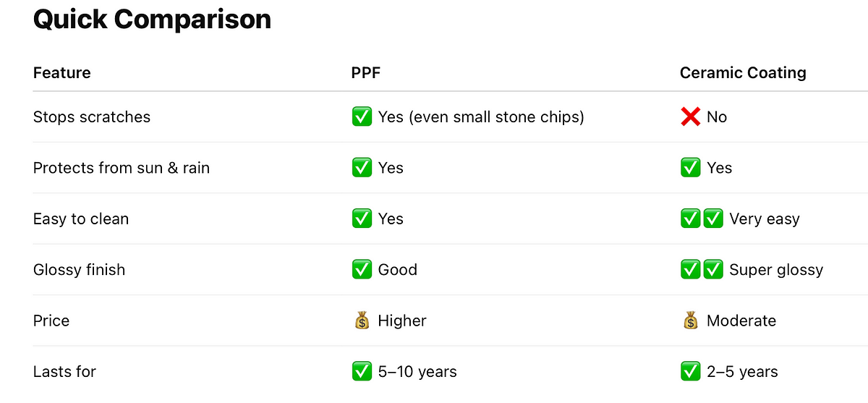Click the Quick Comparison heading
The width and height of the screenshot is (868, 403).
click(152, 19)
